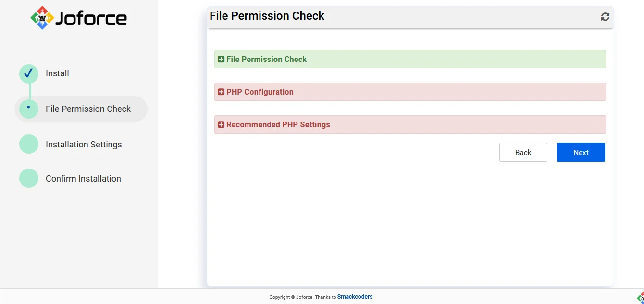The image size is (644, 304).
Task: Click the Joforce logo in the sidebar
Action: (x=79, y=18)
